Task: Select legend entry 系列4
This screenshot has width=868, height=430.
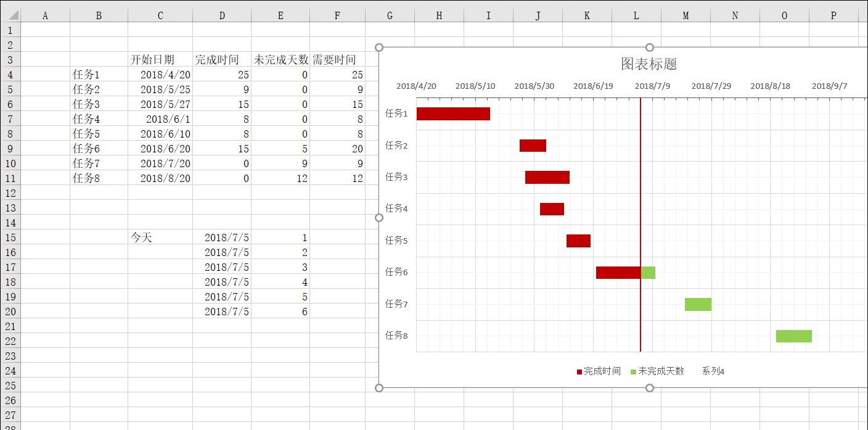Action: [x=713, y=371]
